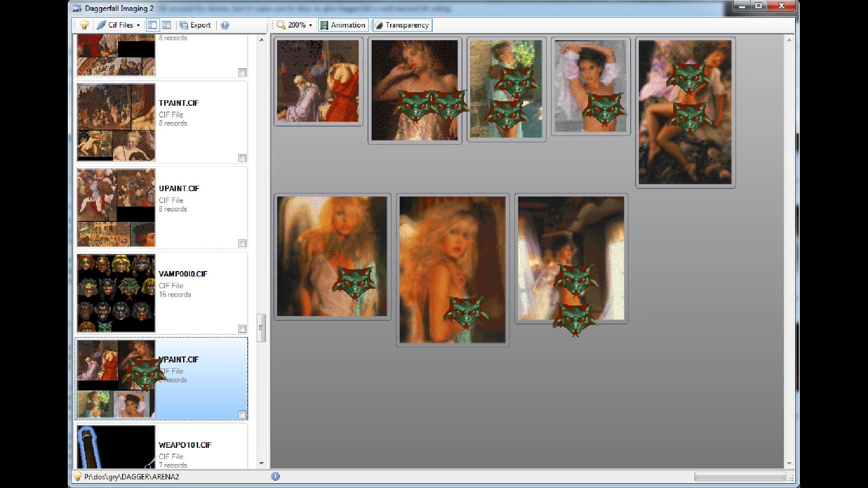
Task: Select the TPAINT.CIF file entry
Action: (x=161, y=122)
